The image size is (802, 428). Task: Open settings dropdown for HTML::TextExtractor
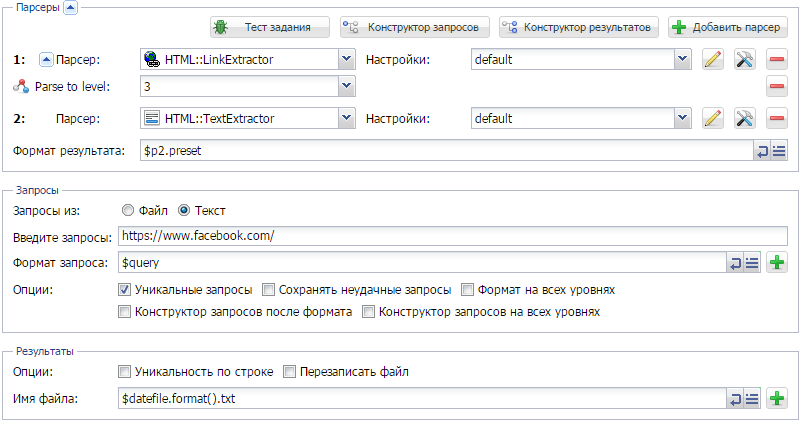pos(682,119)
